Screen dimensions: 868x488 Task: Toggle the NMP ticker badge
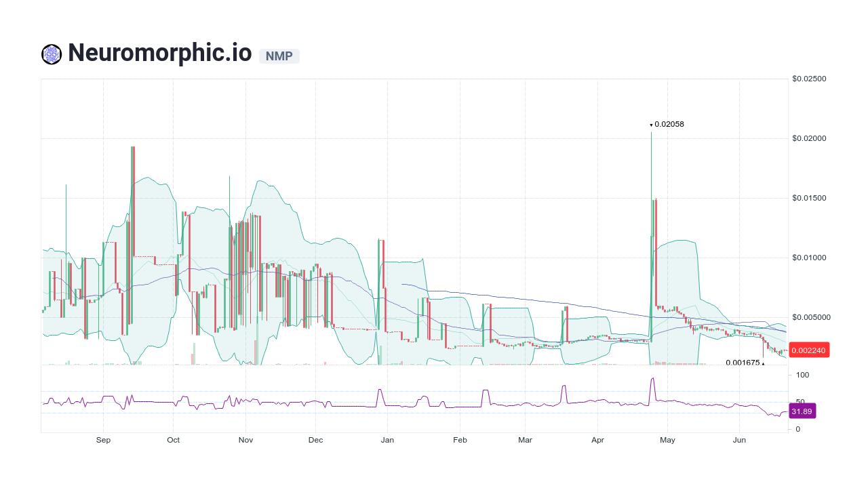pos(279,56)
